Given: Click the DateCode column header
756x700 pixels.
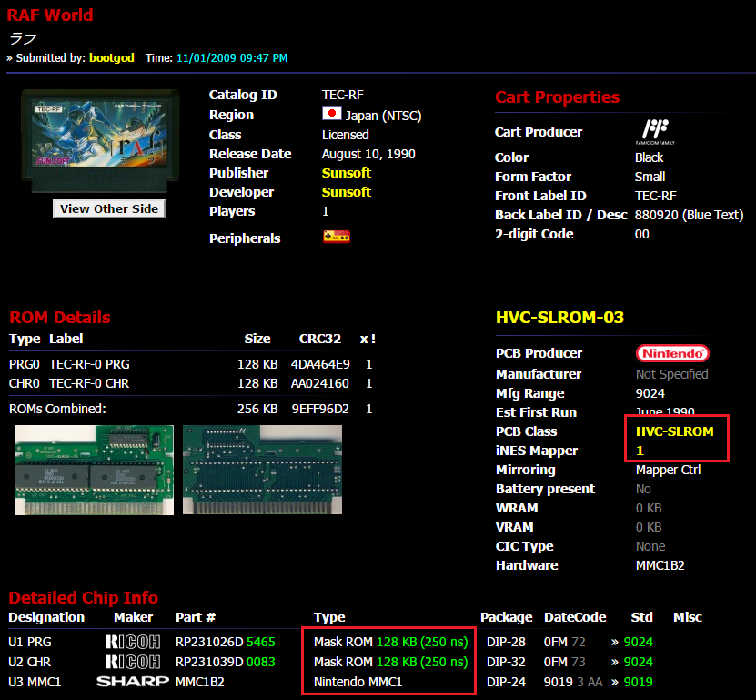Looking at the screenshot, I should click(575, 617).
